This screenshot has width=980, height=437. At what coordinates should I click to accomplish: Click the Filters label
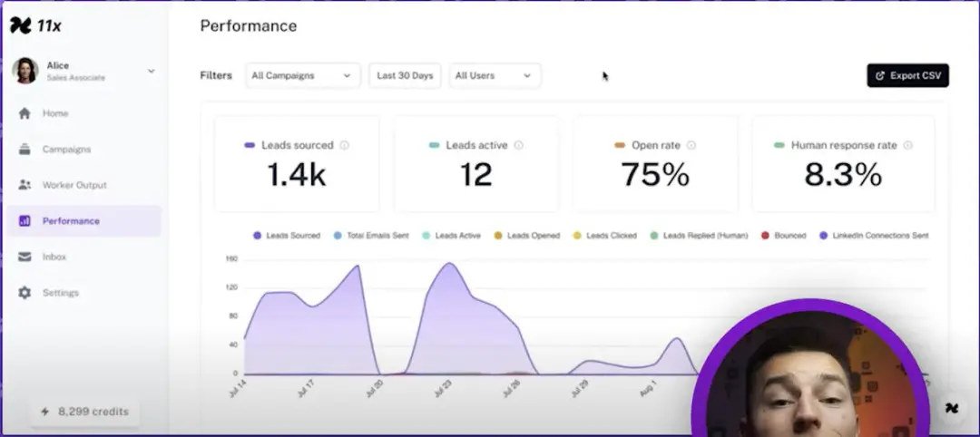[x=216, y=75]
